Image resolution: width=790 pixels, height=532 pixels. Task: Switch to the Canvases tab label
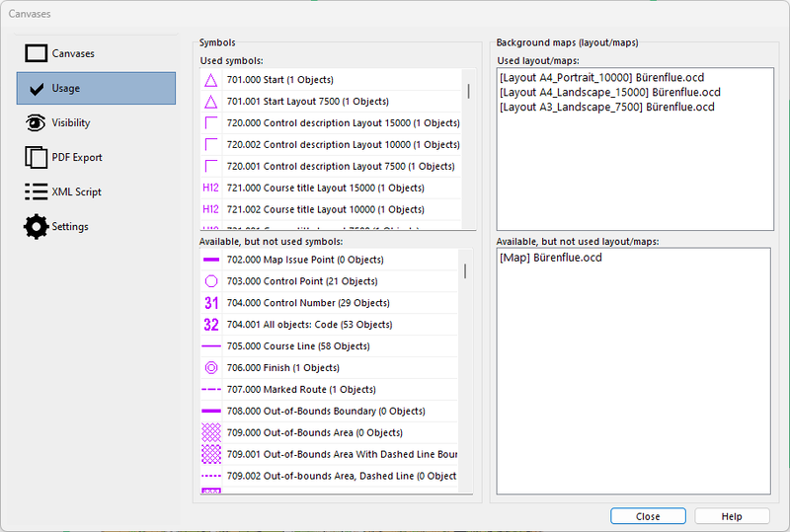(x=73, y=53)
